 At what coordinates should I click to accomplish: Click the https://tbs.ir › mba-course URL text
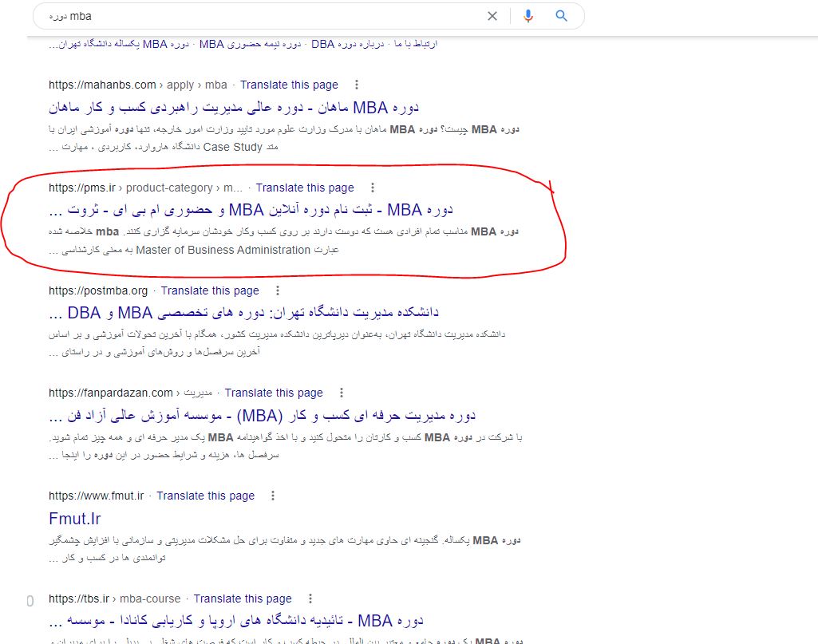point(114,599)
